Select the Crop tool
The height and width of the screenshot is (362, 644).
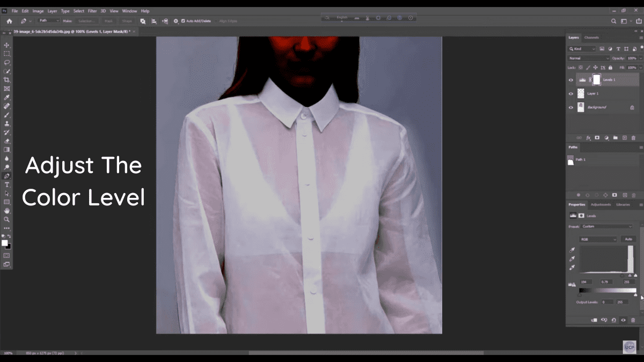[7, 80]
